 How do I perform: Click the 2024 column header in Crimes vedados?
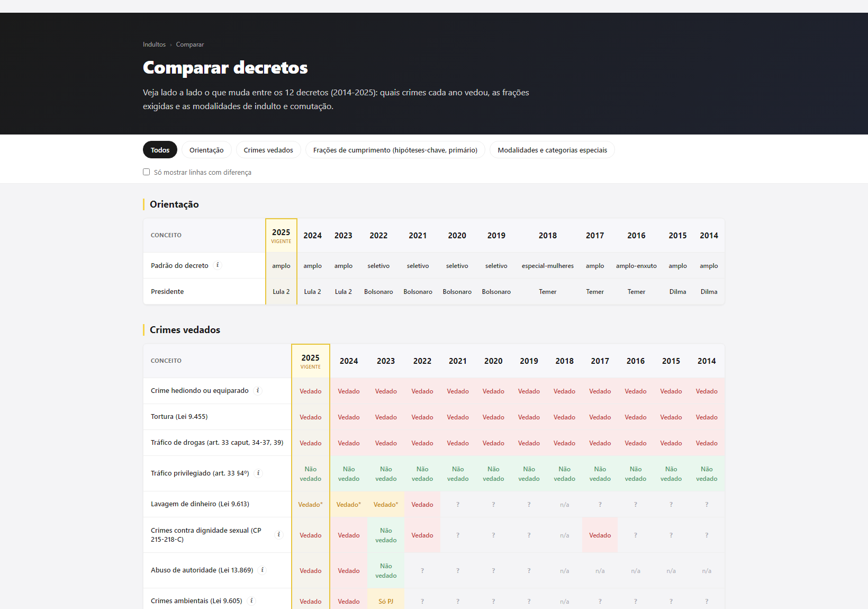pos(349,361)
